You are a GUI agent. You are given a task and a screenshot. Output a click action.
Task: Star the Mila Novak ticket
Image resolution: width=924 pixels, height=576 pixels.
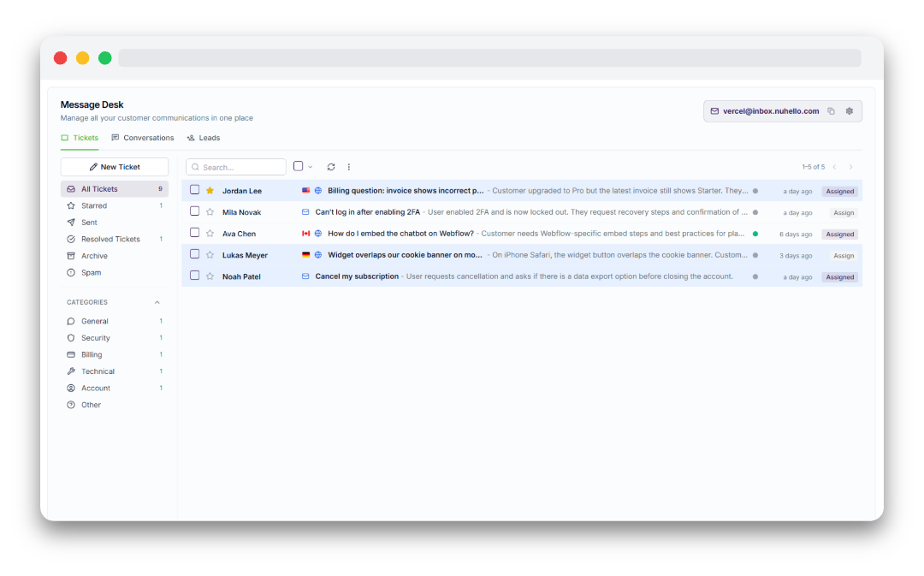[210, 211]
